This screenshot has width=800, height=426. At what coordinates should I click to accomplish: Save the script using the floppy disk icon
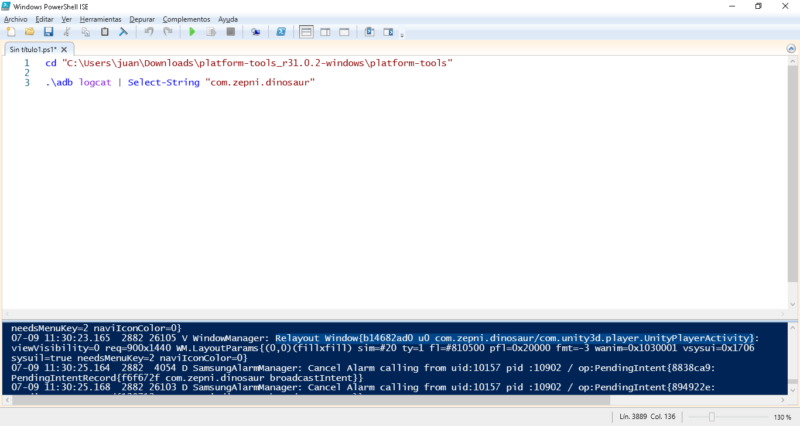(x=48, y=32)
